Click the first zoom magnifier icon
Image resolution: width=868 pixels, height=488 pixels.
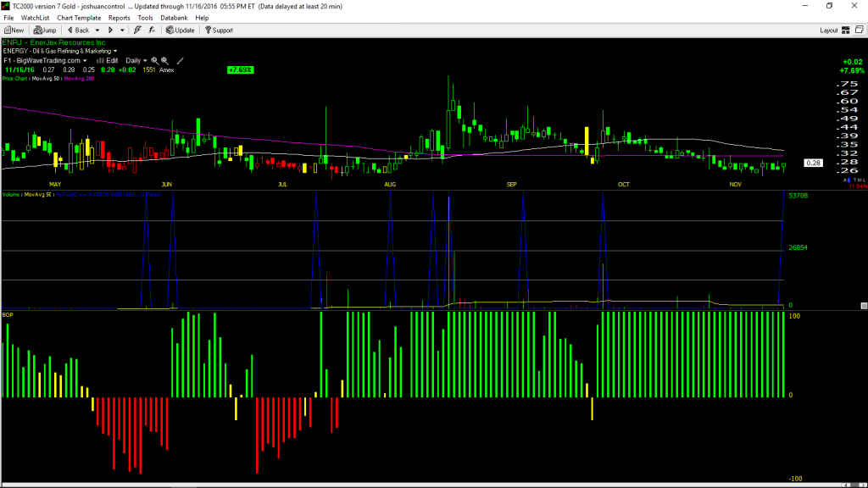point(155,61)
